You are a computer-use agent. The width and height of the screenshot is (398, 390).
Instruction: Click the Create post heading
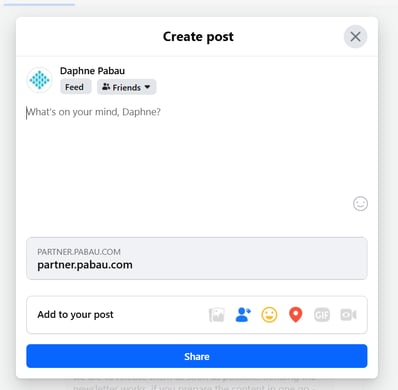(198, 37)
